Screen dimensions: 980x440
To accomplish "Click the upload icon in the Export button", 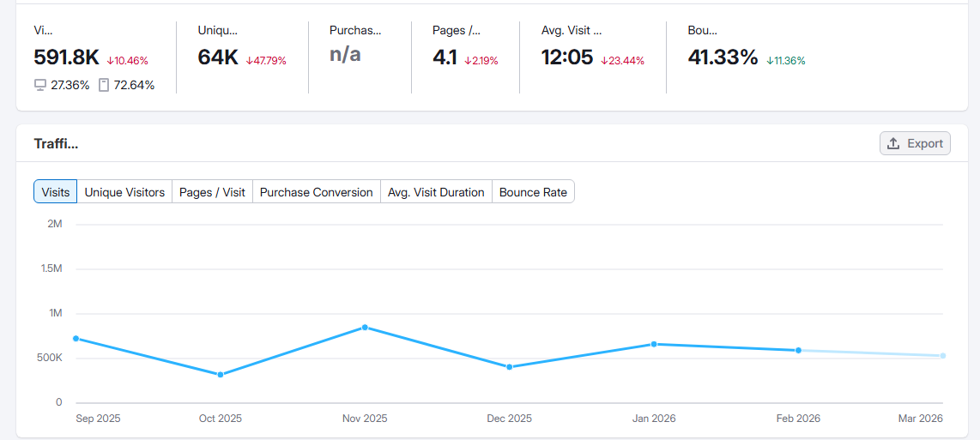I will click(893, 143).
